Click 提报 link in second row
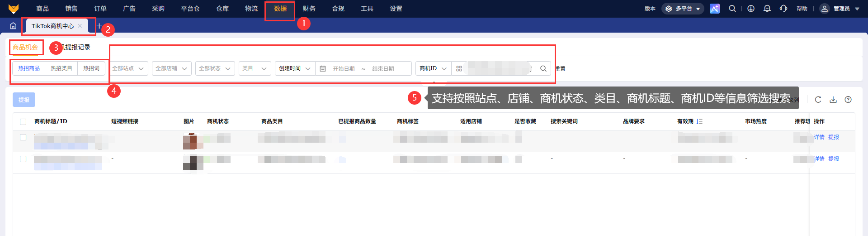 click(834, 159)
